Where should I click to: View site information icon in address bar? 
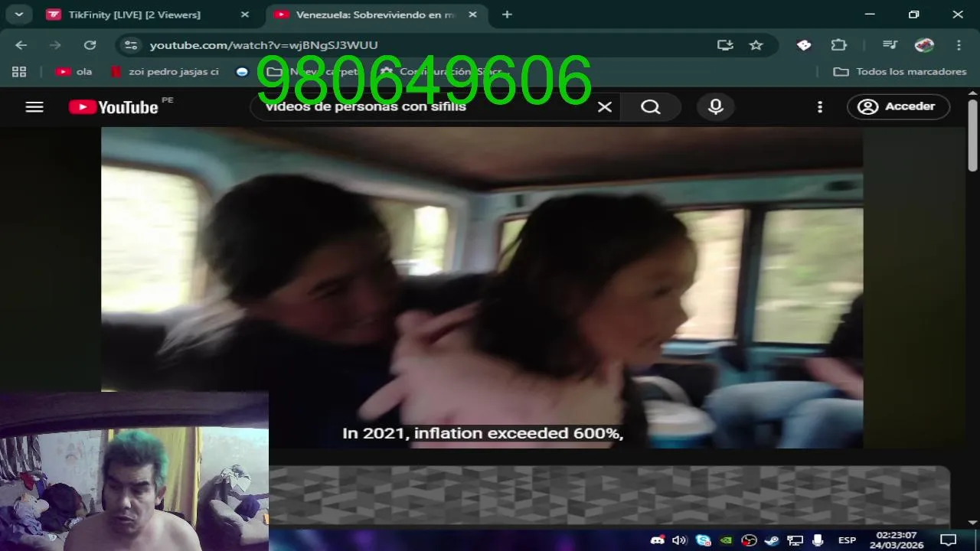point(131,45)
